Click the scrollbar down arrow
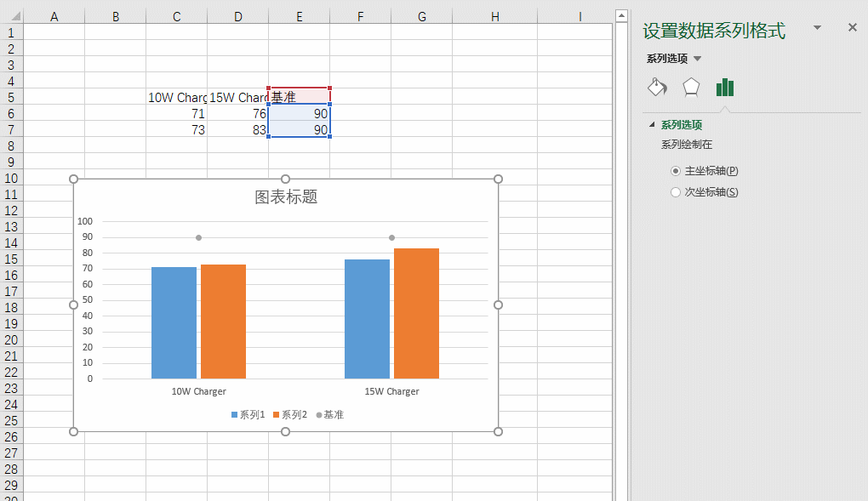 622,494
